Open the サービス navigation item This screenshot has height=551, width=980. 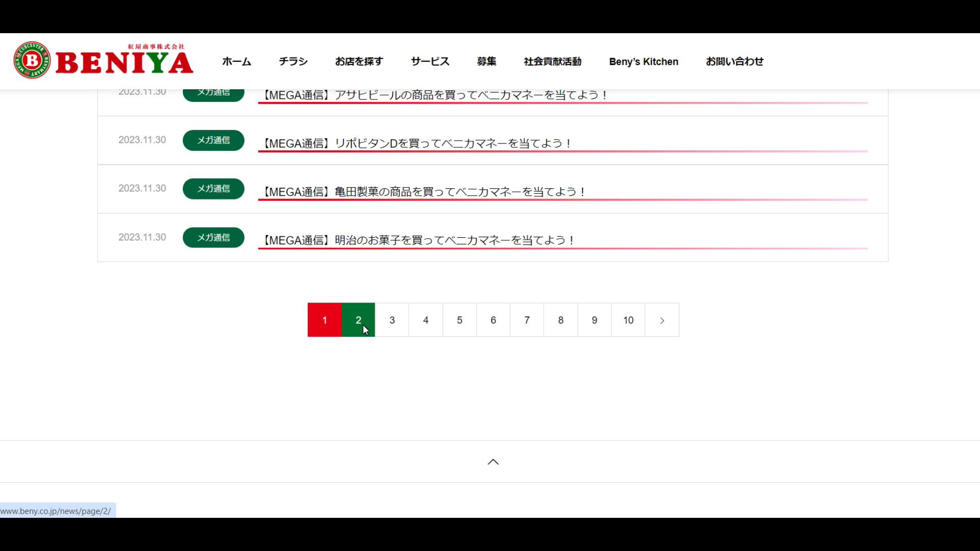point(430,62)
